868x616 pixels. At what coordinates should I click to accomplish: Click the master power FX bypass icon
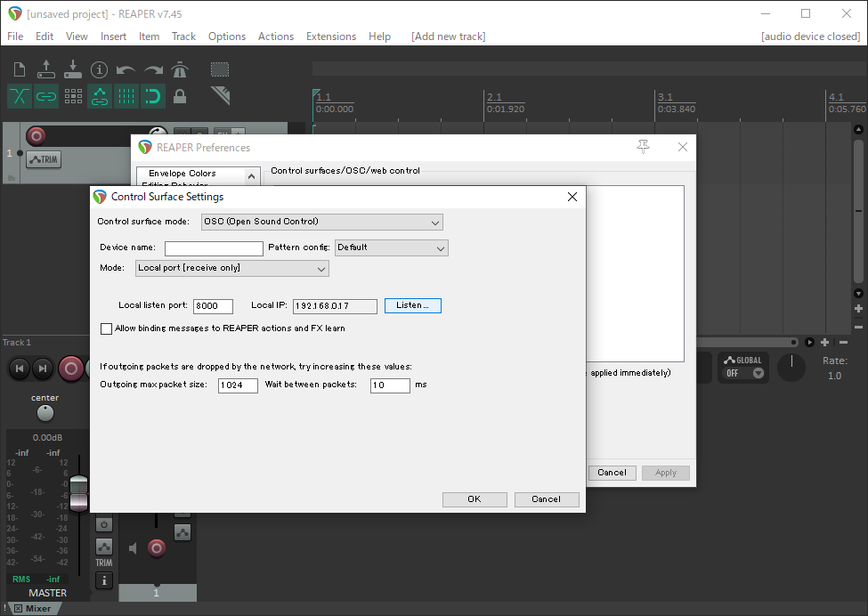point(104,524)
